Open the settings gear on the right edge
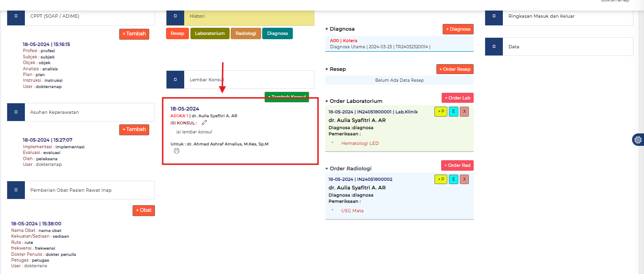 637,140
